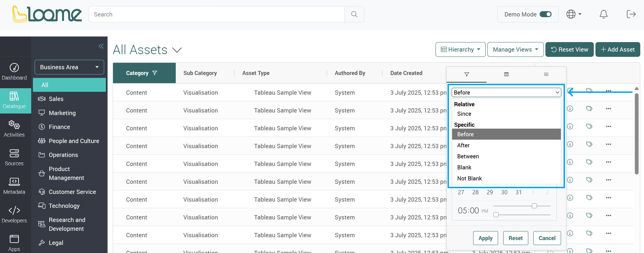Click the tag icon in the fourth row
Viewport: 644px width, 253px height.
point(589,144)
